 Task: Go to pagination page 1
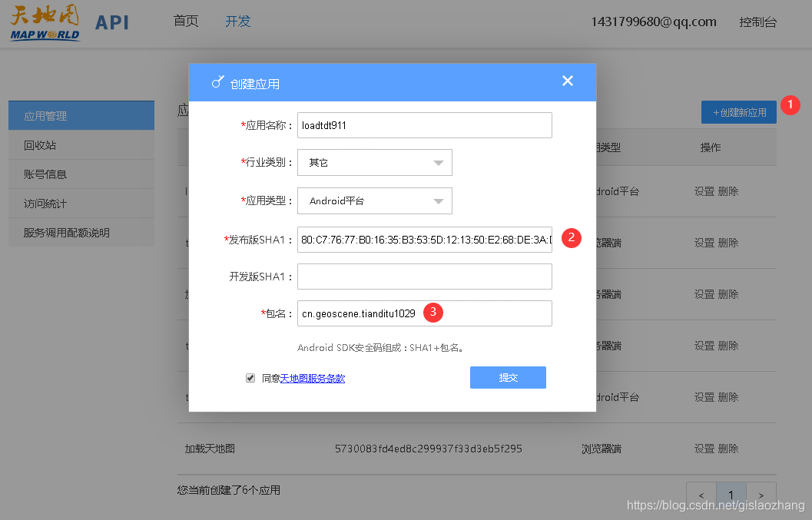pyautogui.click(x=731, y=495)
